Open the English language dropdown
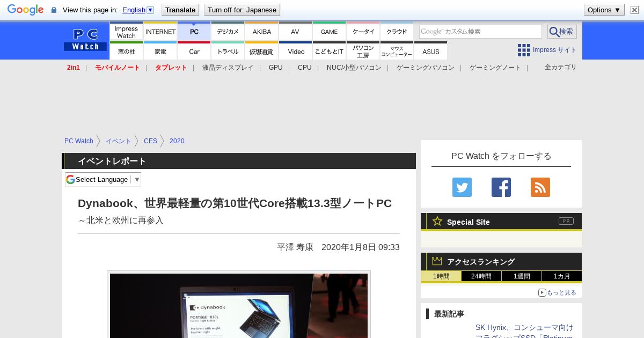Image resolution: width=644 pixels, height=338 pixels. [x=138, y=10]
